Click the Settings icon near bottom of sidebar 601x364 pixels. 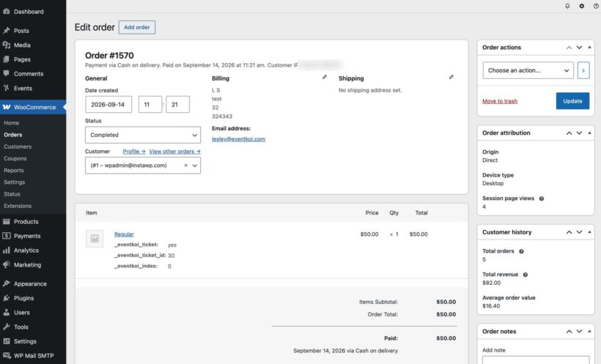[6, 341]
